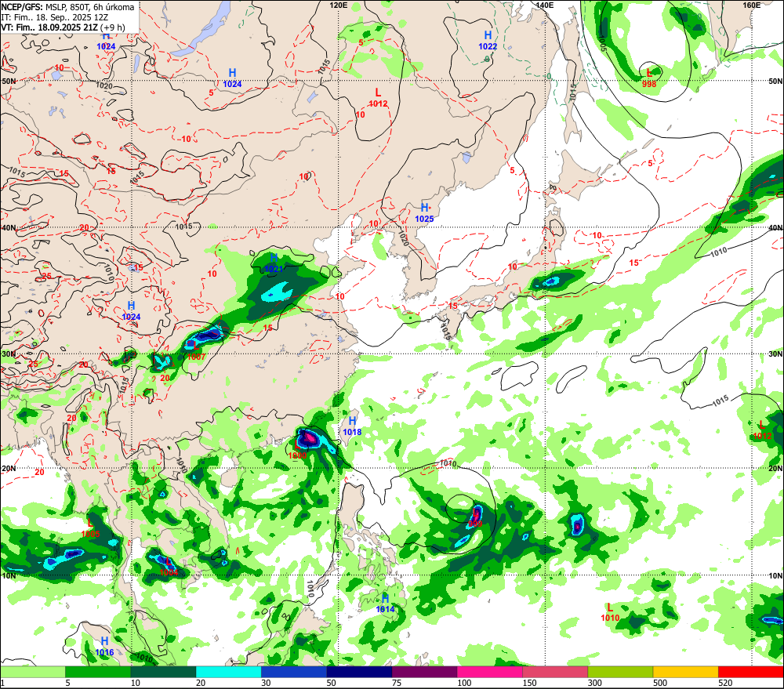
Task: Select the H 1025 high near Korea
Action: point(424,212)
